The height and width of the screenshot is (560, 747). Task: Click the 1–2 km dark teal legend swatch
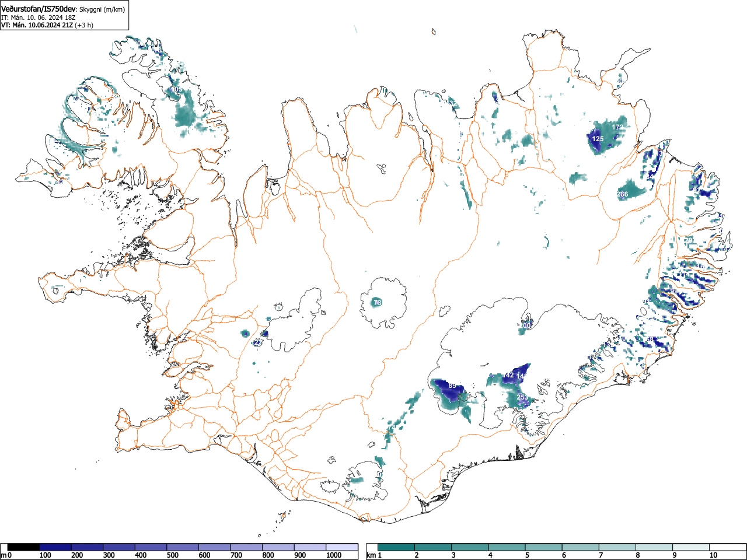point(396,547)
